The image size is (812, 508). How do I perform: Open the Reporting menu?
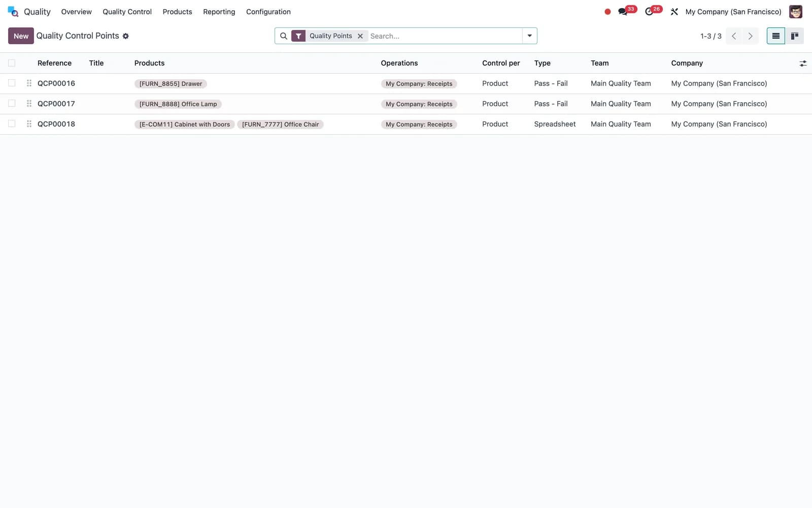tap(219, 12)
